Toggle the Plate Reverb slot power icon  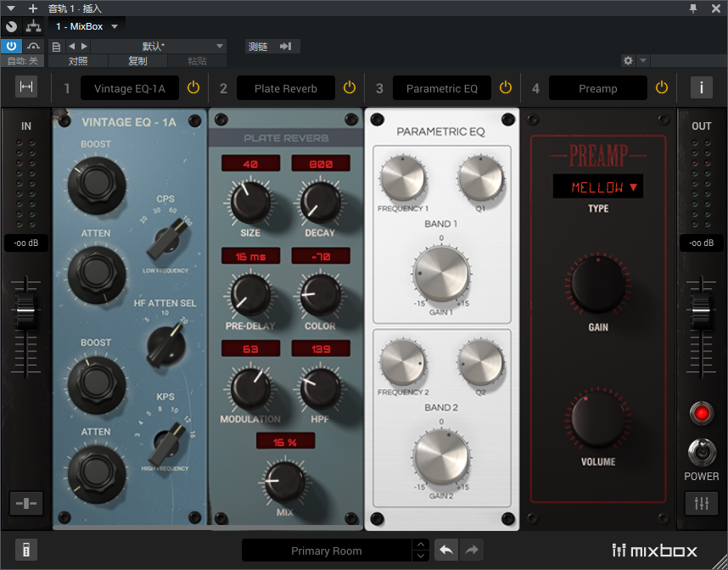click(349, 87)
